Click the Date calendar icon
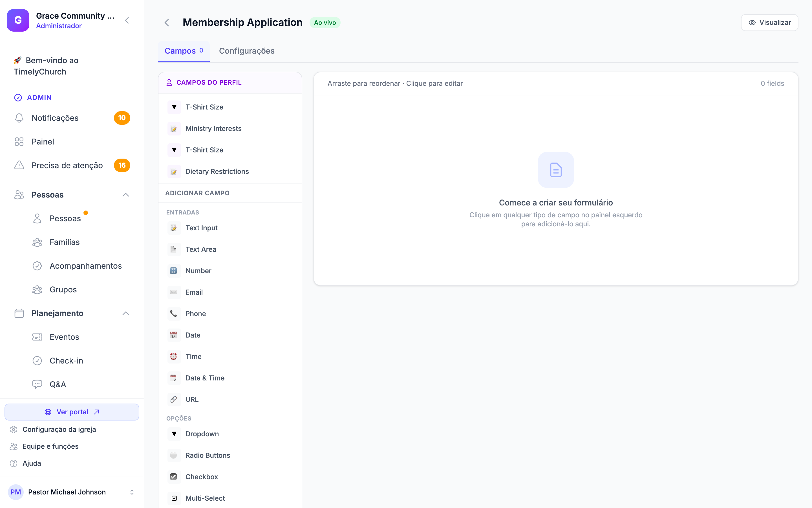 point(174,335)
